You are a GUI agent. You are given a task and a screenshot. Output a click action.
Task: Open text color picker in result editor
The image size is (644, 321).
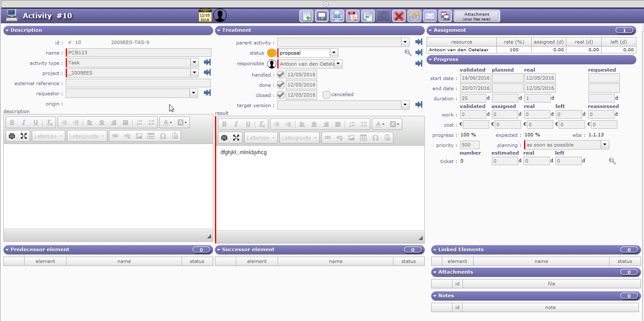380,124
